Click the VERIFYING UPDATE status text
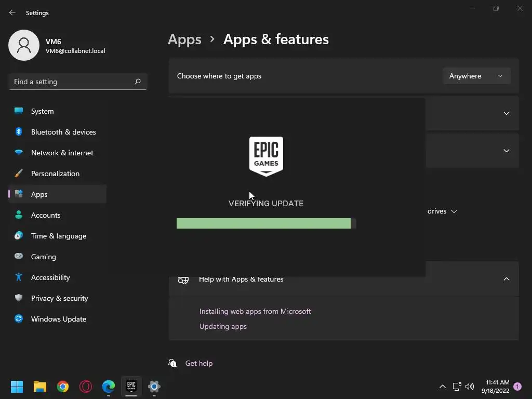Viewport: 532px width, 399px height. click(x=266, y=204)
